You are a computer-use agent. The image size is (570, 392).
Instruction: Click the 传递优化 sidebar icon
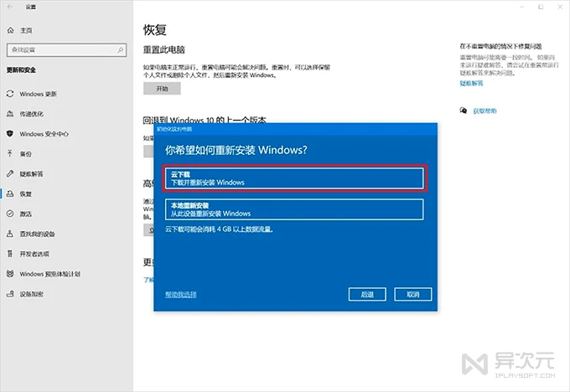(x=10, y=114)
